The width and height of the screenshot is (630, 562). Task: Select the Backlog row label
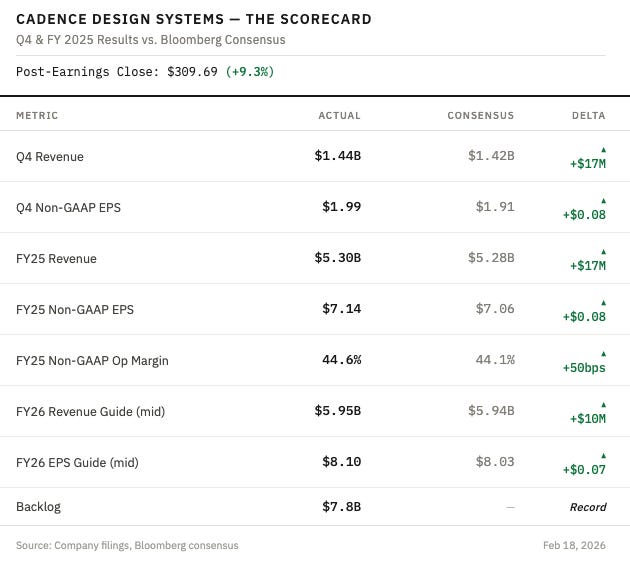tap(38, 507)
